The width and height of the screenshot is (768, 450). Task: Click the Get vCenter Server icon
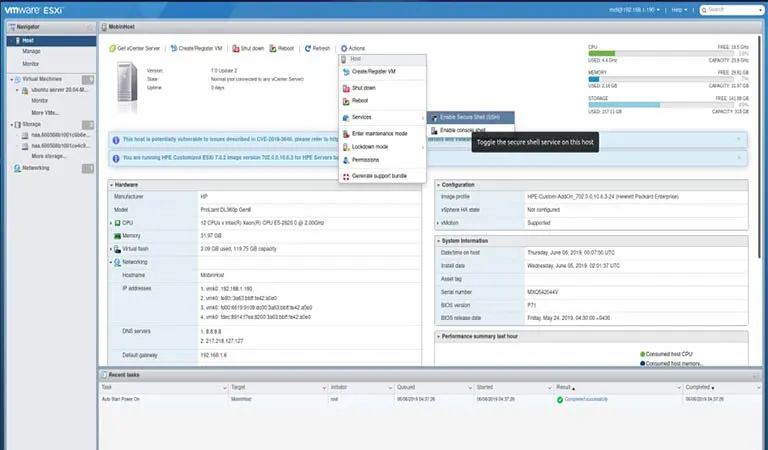(112, 48)
